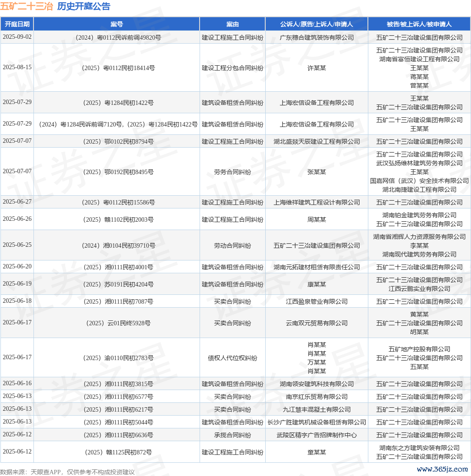The height and width of the screenshot is (476, 471).
Task: Click plaintiff 云南双元贸易有限公司
Action: [x=316, y=323]
